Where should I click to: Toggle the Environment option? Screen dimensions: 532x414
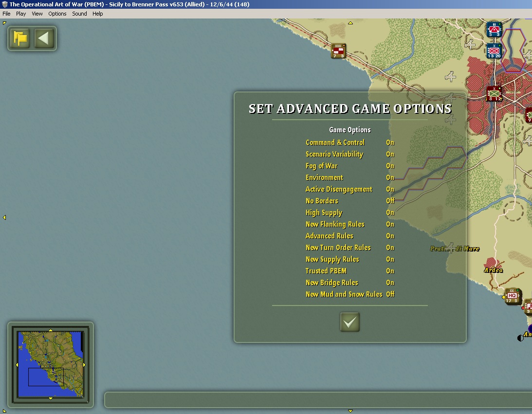(x=350, y=178)
